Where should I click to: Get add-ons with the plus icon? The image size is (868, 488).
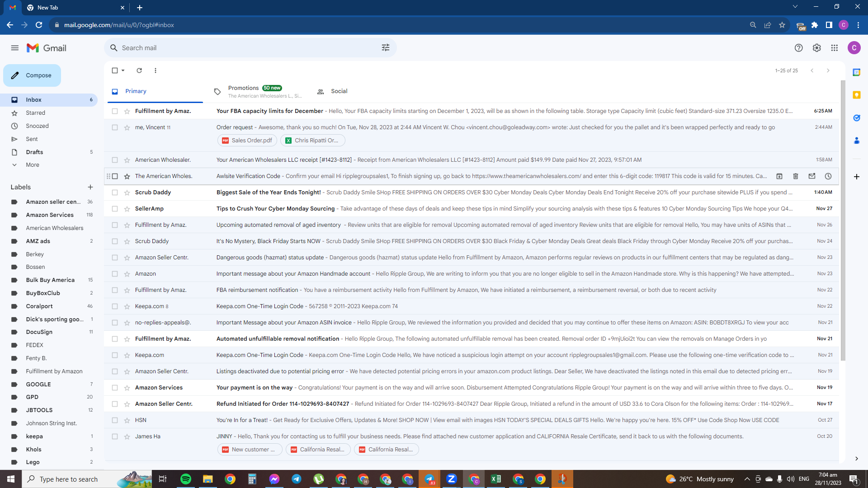[x=856, y=177]
